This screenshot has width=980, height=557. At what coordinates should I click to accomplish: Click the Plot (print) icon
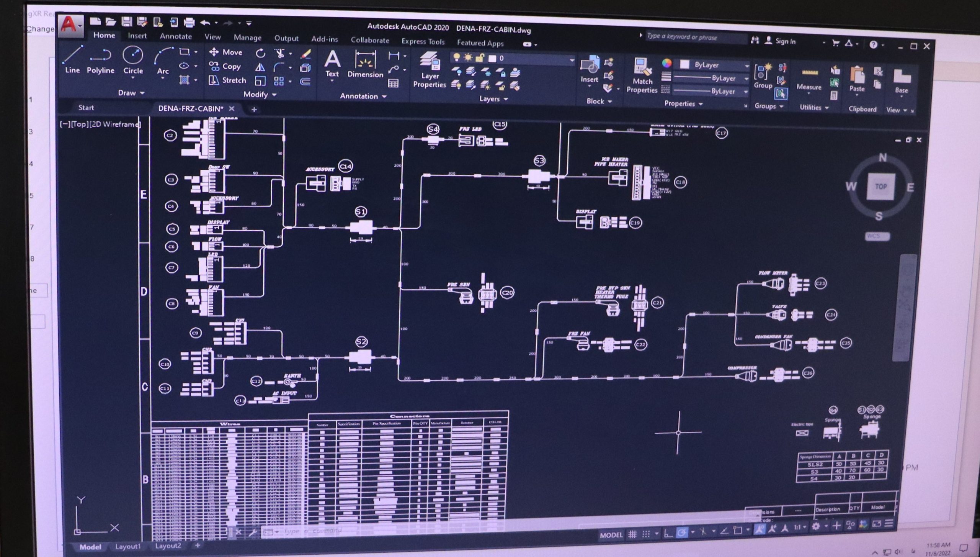189,23
